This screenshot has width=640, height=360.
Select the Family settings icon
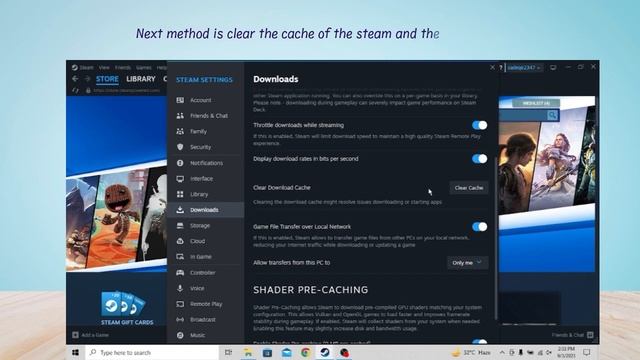pyautogui.click(x=180, y=131)
